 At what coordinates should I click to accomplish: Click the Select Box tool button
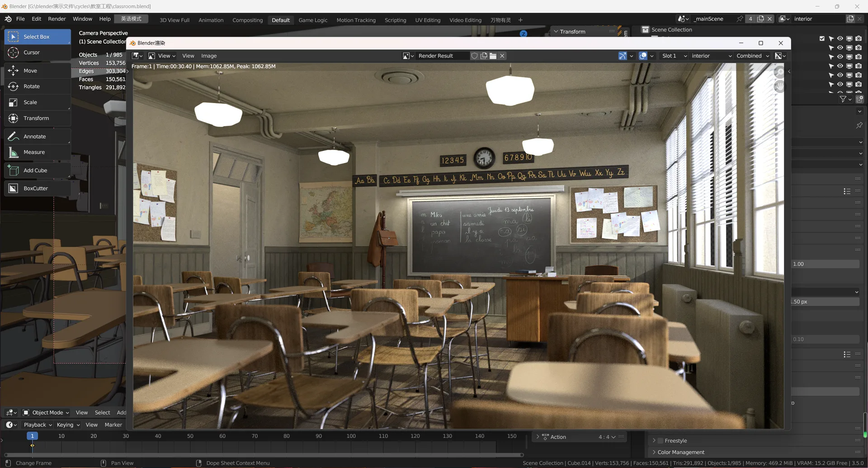[x=38, y=37]
